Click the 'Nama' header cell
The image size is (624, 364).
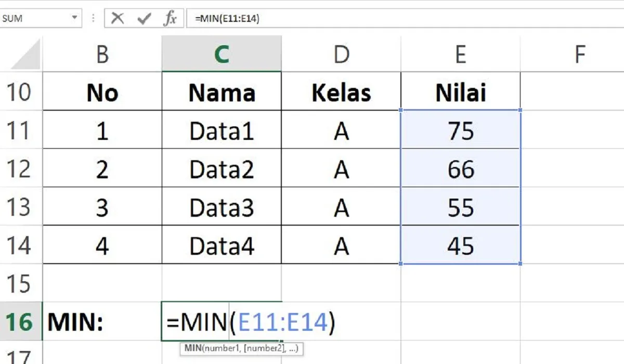(222, 92)
